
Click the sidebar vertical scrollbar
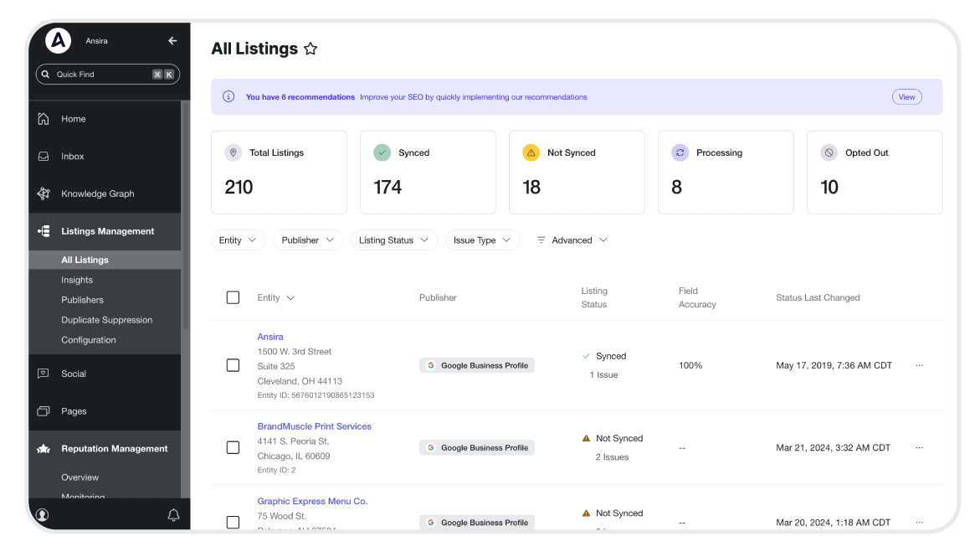(x=185, y=216)
